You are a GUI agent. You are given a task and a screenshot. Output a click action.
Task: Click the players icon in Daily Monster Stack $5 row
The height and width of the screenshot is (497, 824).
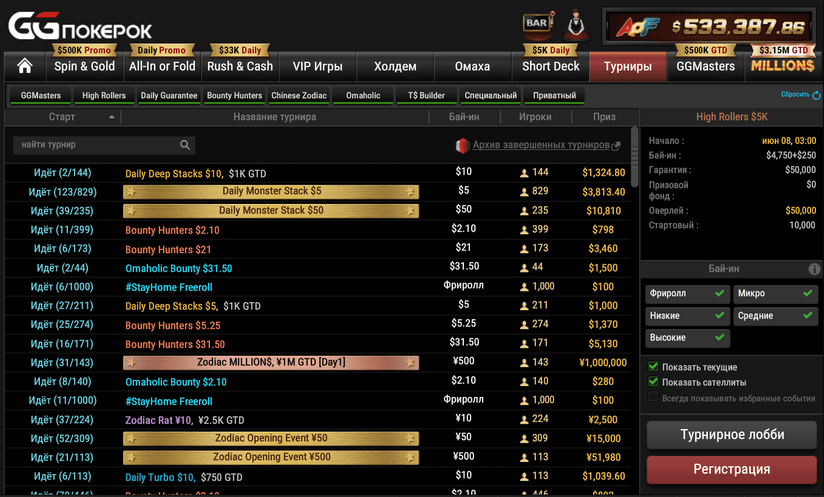click(524, 192)
